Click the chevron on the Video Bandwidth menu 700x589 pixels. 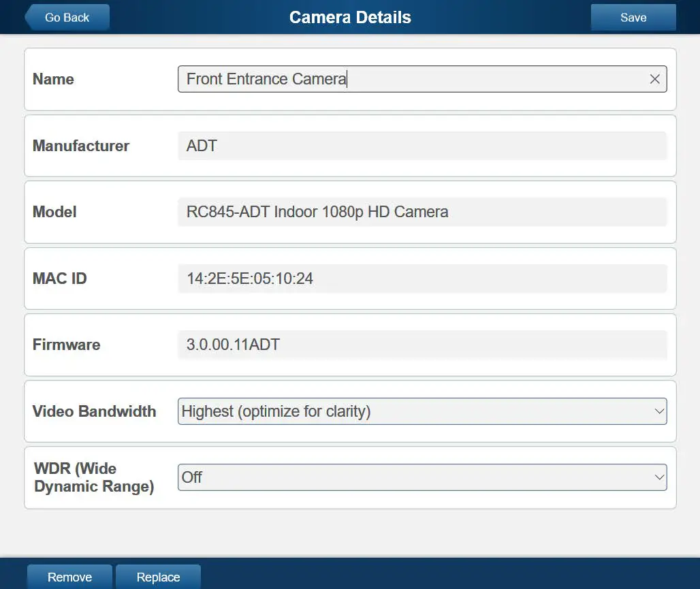658,411
